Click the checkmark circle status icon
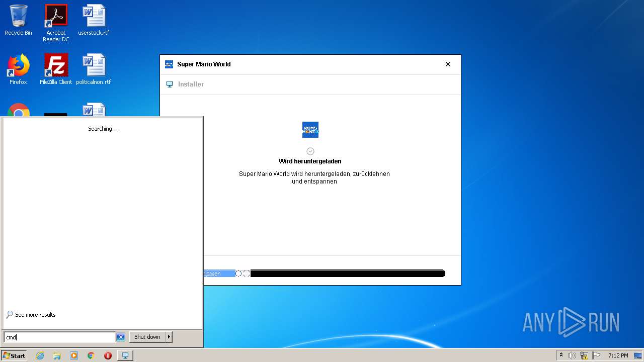Screen dimensions: 644x362 310,151
